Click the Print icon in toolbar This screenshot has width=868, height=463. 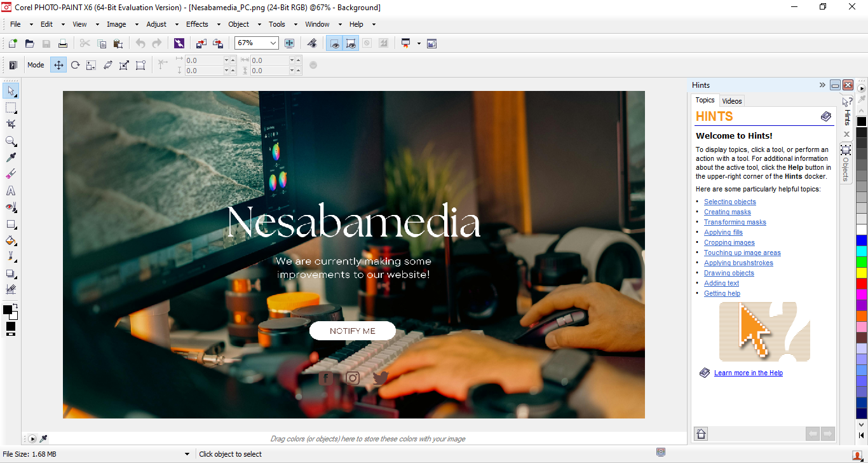63,43
